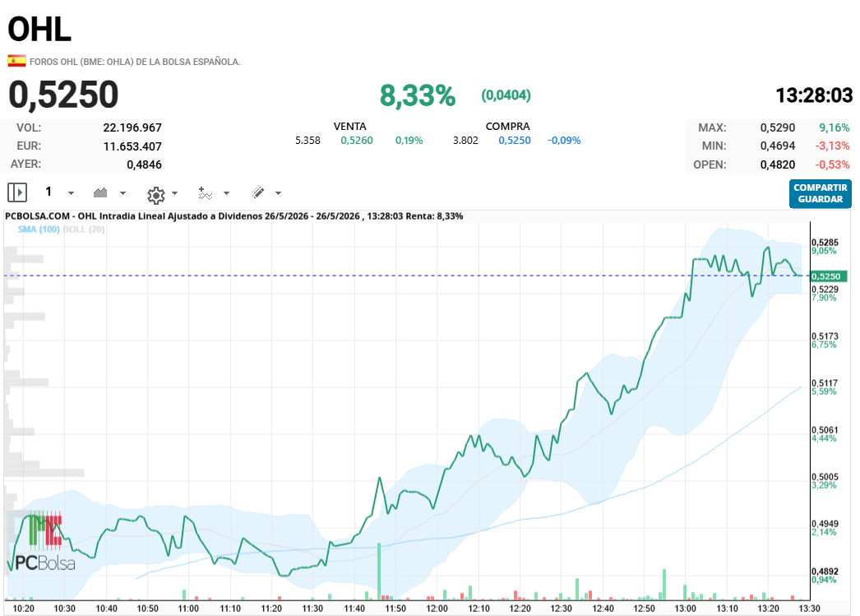Screen dimensions: 860x616
Task: Select the pencil drawing tool icon
Action: tap(258, 192)
